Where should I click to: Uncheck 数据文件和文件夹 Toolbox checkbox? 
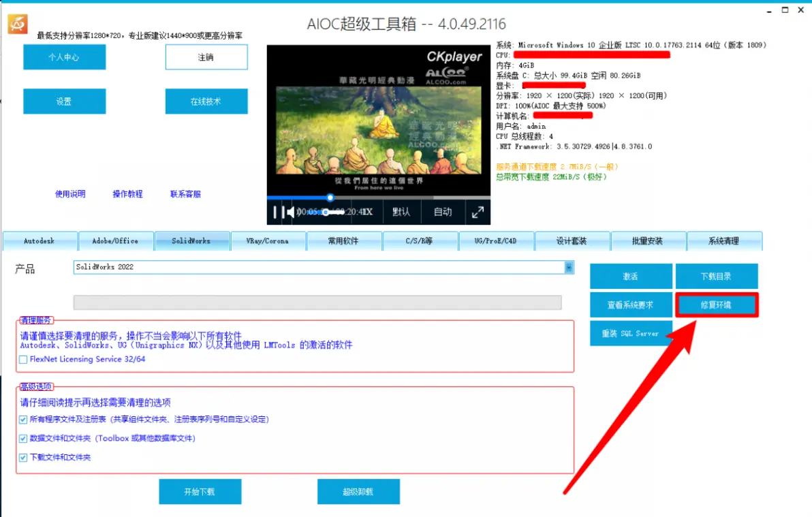pos(23,439)
